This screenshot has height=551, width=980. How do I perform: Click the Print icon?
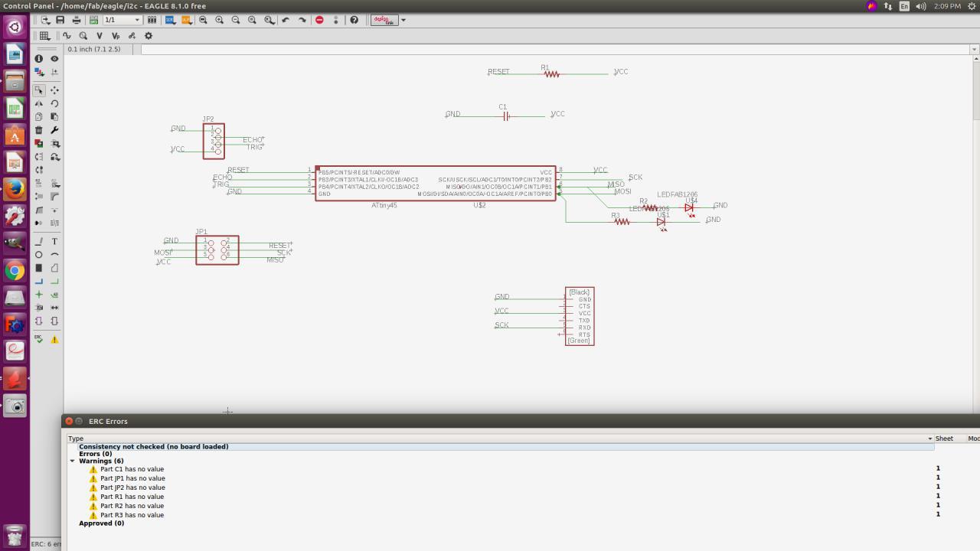point(76,20)
